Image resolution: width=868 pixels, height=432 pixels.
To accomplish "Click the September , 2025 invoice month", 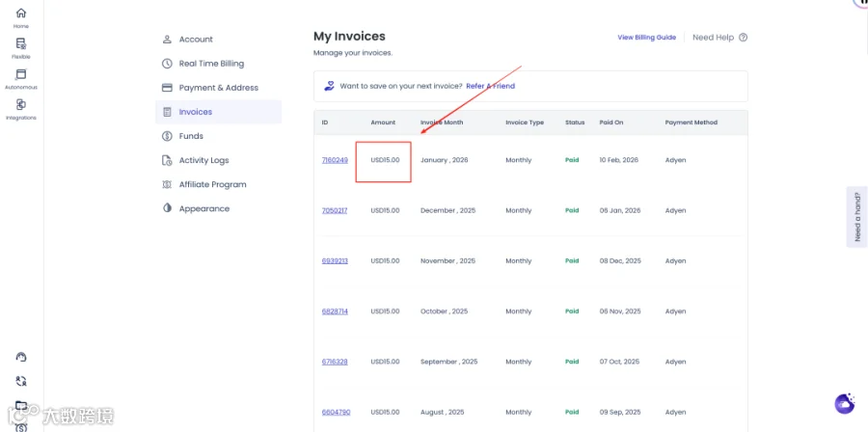I will point(448,362).
